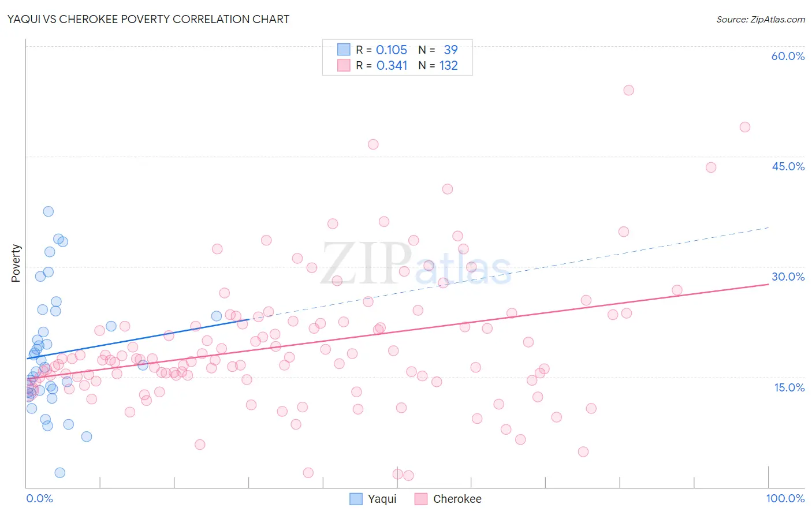This screenshot has width=812, height=515.
Task: Click the Cherokee pink legend swatch at bottom
Action: pyautogui.click(x=421, y=499)
